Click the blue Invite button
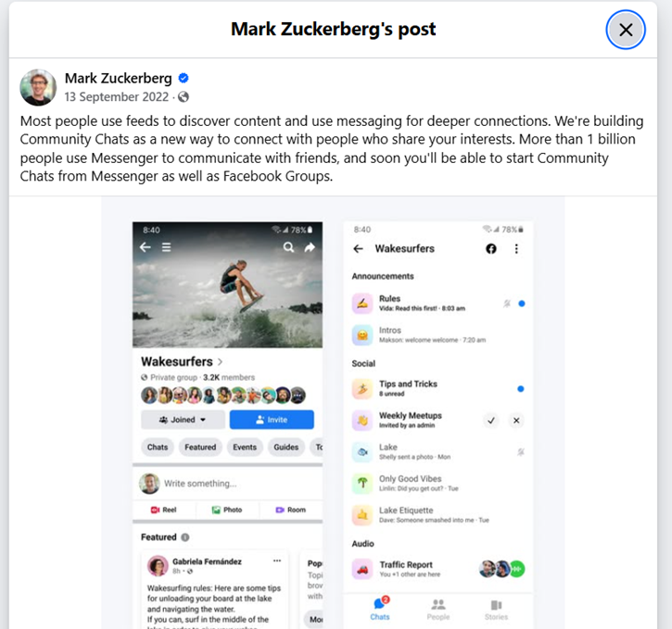 pyautogui.click(x=272, y=420)
